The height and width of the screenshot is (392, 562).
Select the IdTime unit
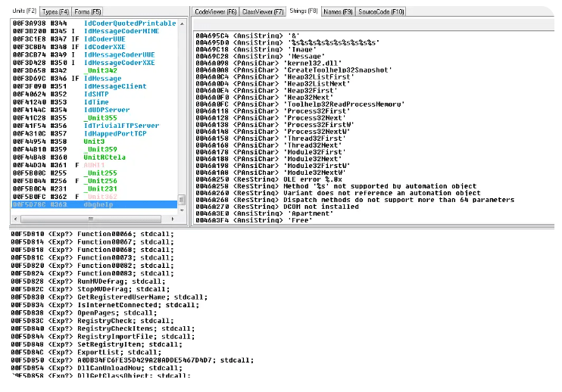point(95,102)
